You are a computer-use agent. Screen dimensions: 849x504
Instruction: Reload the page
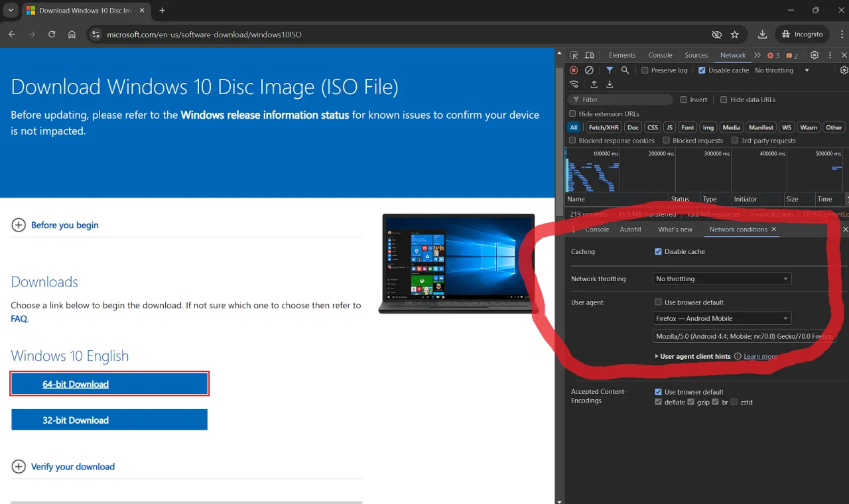(x=52, y=34)
